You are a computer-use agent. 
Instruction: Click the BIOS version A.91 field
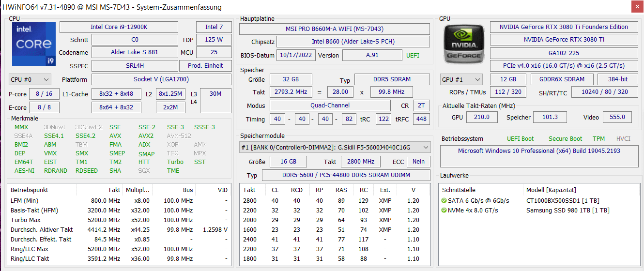372,55
